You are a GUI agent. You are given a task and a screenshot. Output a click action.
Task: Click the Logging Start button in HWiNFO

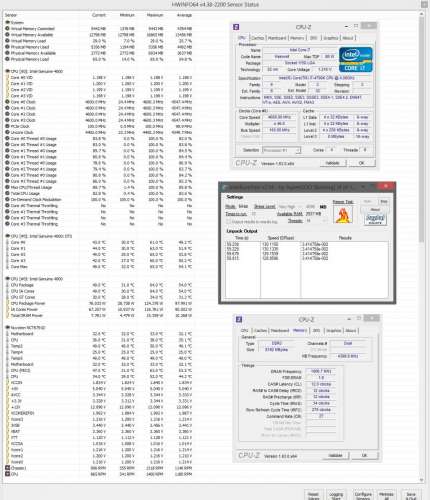[x=336, y=496]
